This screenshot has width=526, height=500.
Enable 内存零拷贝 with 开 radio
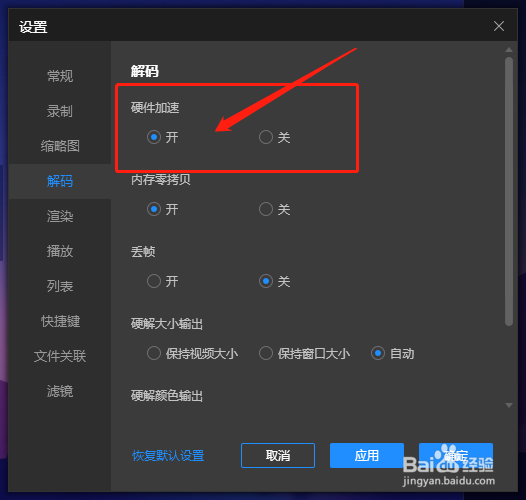pos(154,209)
